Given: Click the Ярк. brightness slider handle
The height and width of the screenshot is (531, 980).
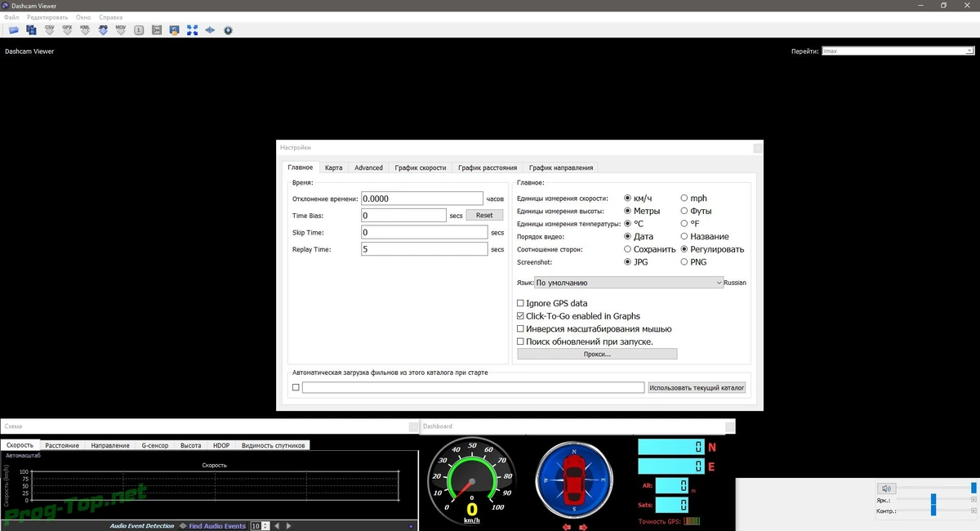Looking at the screenshot, I should tap(933, 499).
